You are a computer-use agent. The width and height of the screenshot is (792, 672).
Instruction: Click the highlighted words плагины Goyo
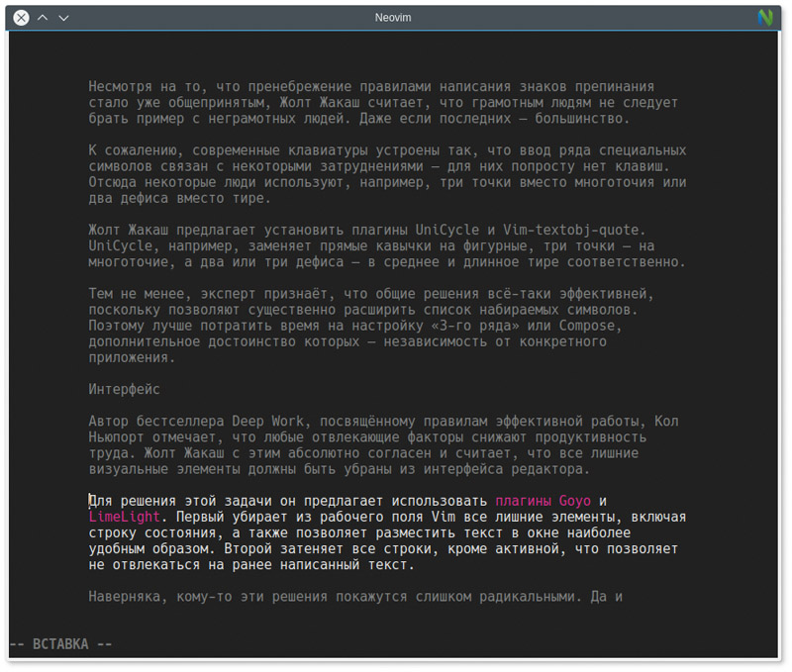543,501
